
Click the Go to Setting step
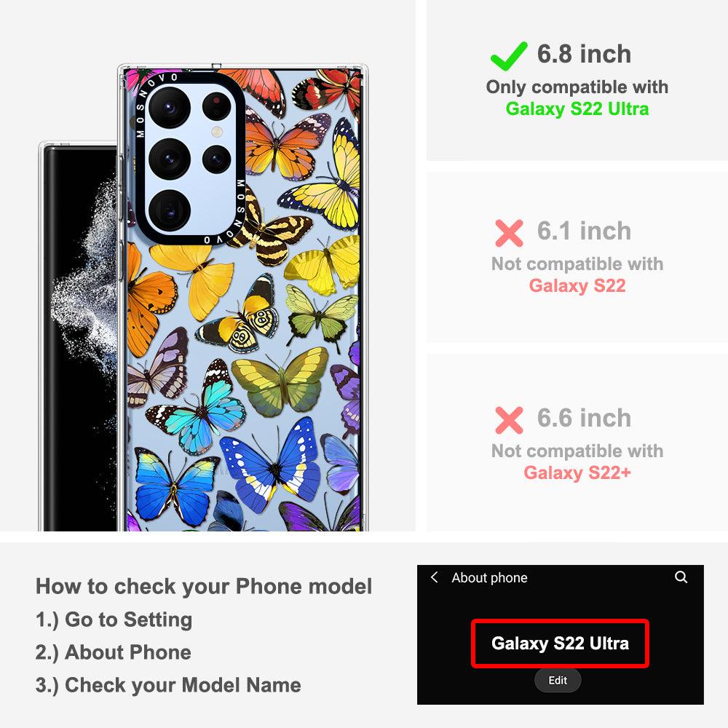[114, 620]
